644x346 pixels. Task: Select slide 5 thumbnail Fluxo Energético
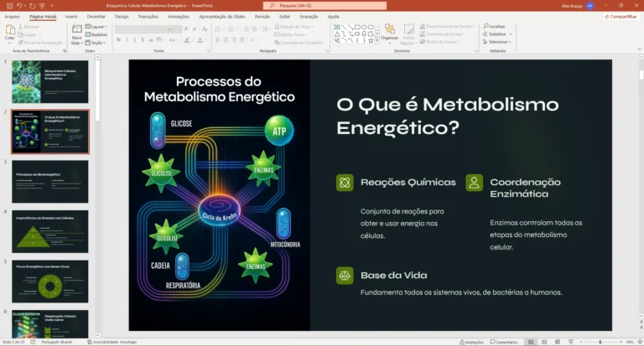click(49, 281)
